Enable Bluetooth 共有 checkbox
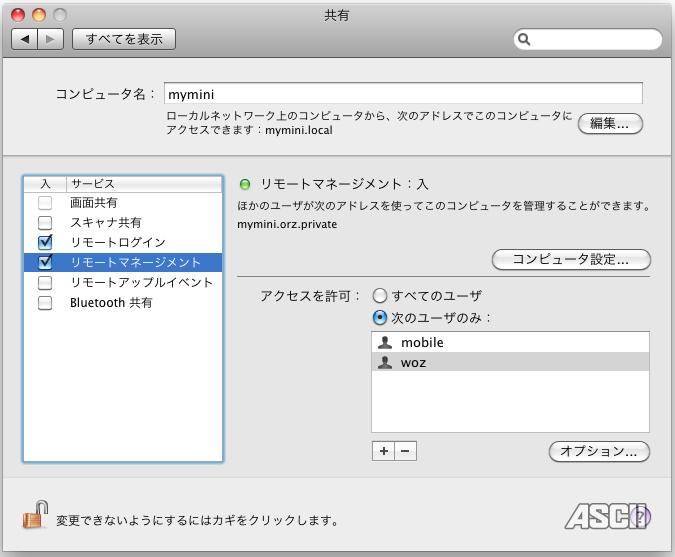This screenshot has width=675, height=557. point(45,303)
